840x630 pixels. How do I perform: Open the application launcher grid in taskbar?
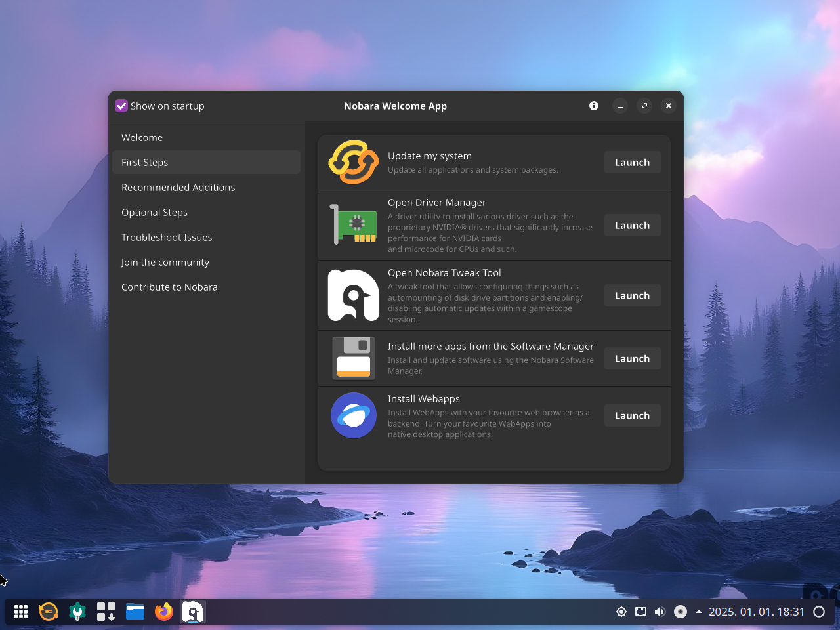(21, 612)
